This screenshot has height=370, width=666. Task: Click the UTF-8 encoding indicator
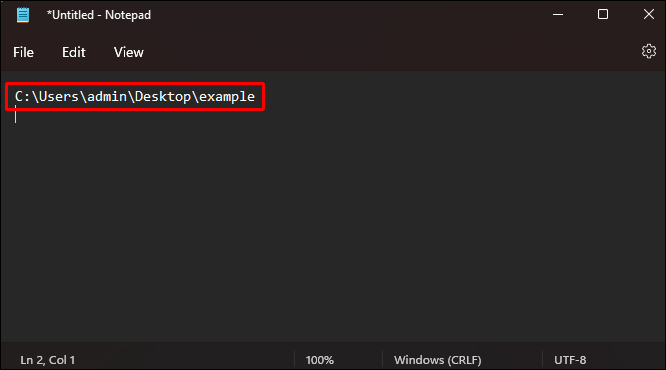[x=570, y=360]
